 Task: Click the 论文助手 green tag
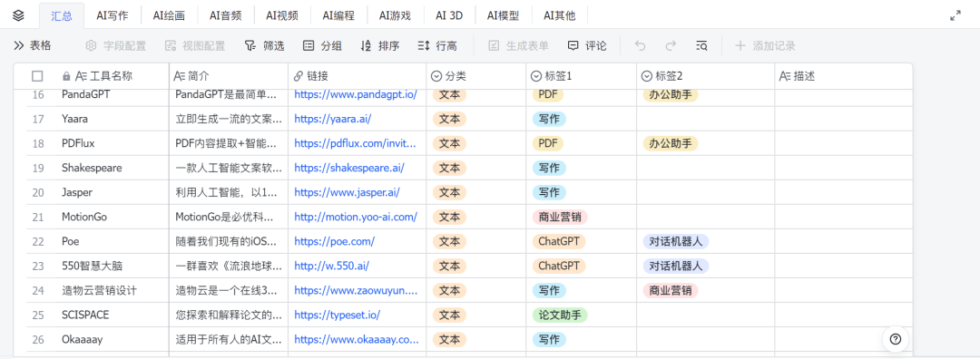[559, 315]
